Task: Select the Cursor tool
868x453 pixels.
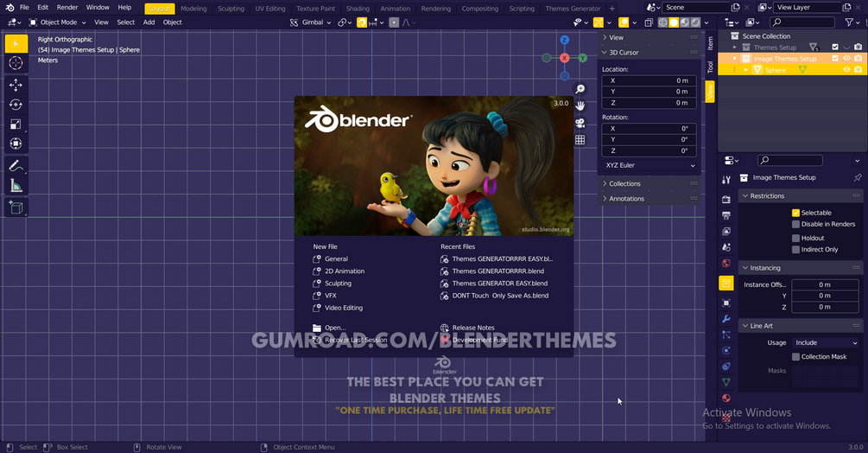Action: tap(16, 63)
